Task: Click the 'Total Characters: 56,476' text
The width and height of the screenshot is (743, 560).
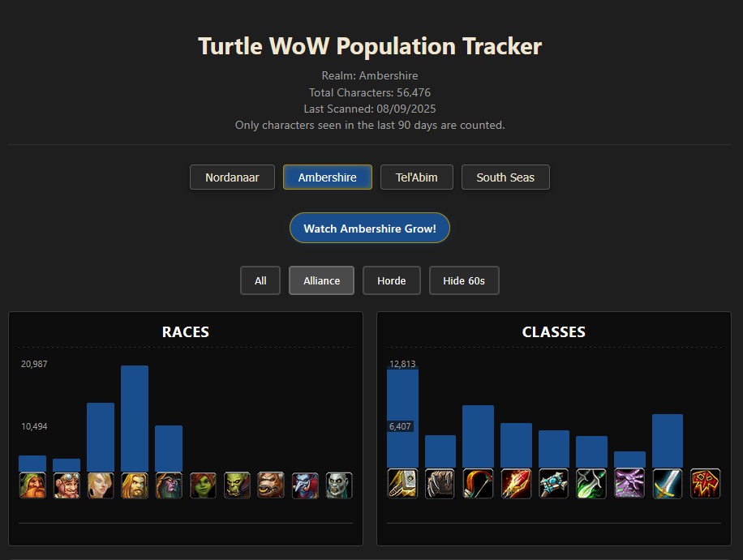Action: [370, 92]
